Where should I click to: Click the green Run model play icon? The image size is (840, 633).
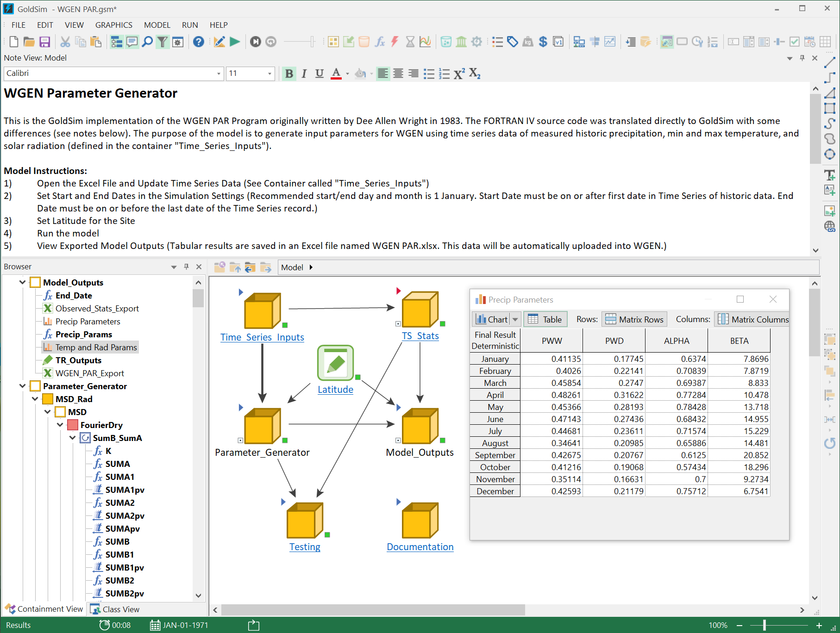(x=235, y=42)
